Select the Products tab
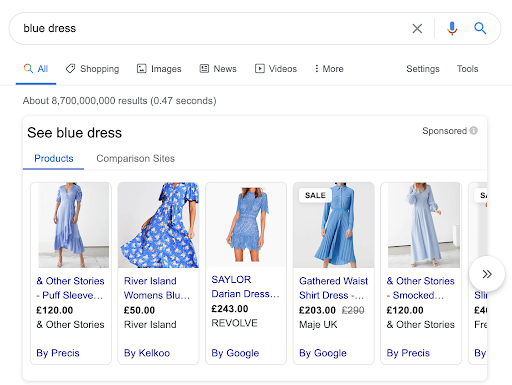The width and height of the screenshot is (512, 385). tap(54, 158)
